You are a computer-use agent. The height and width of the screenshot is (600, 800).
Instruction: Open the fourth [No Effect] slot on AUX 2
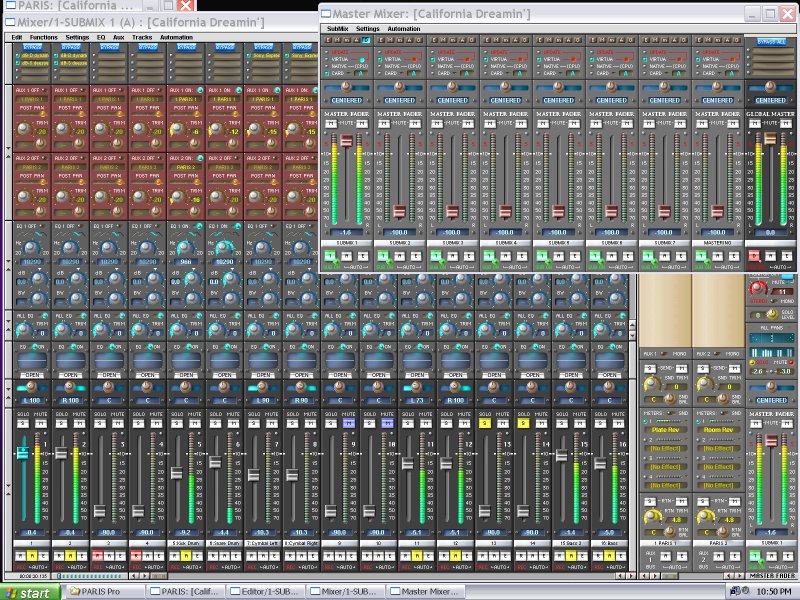(x=719, y=486)
